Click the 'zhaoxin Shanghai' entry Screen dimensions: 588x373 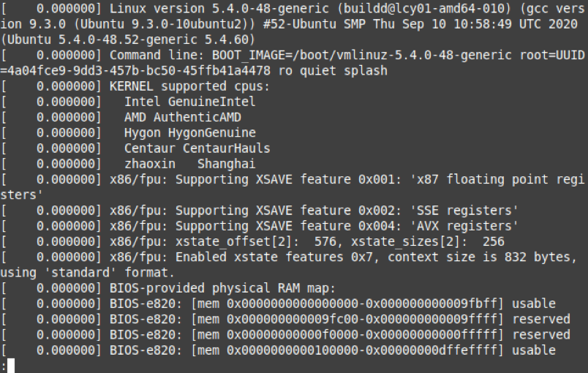tap(189, 164)
